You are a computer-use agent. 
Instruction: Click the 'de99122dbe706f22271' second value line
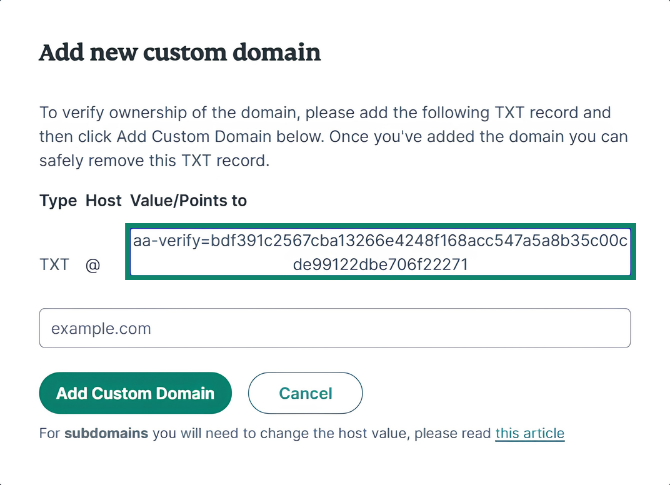click(x=380, y=265)
